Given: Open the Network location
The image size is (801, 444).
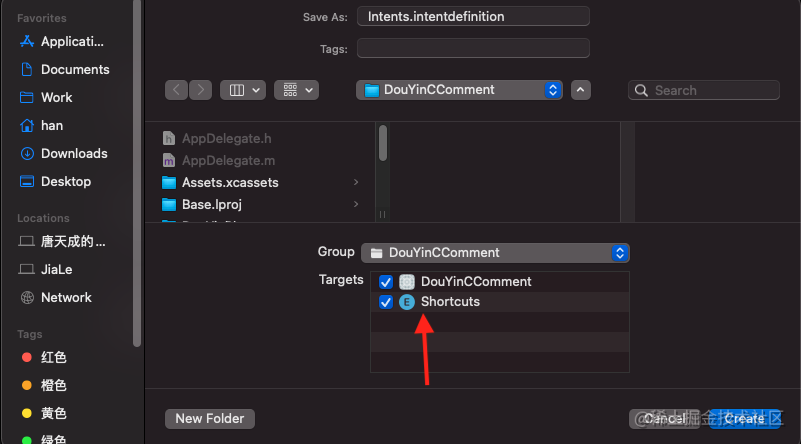Looking at the screenshot, I should pyautogui.click(x=55, y=297).
